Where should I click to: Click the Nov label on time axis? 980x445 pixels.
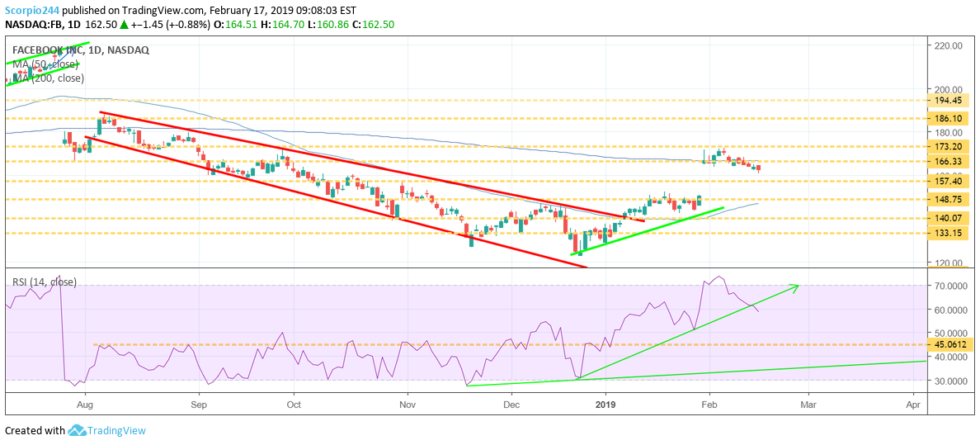(406, 405)
